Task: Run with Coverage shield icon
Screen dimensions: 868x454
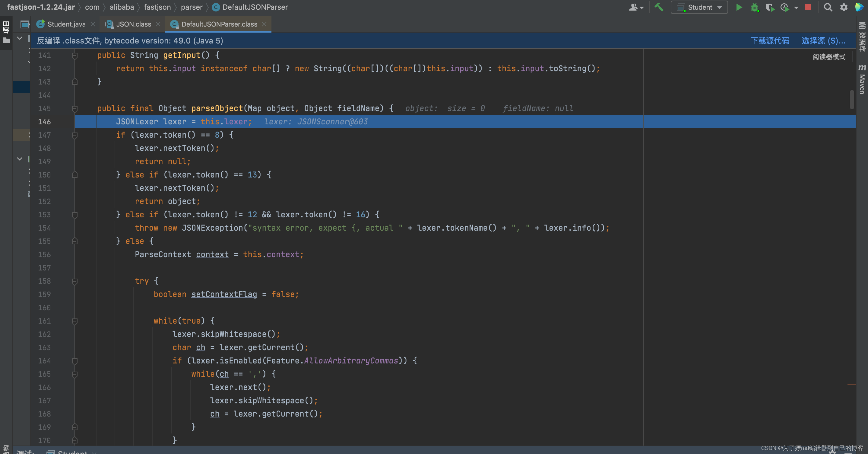Action: pyautogui.click(x=770, y=8)
